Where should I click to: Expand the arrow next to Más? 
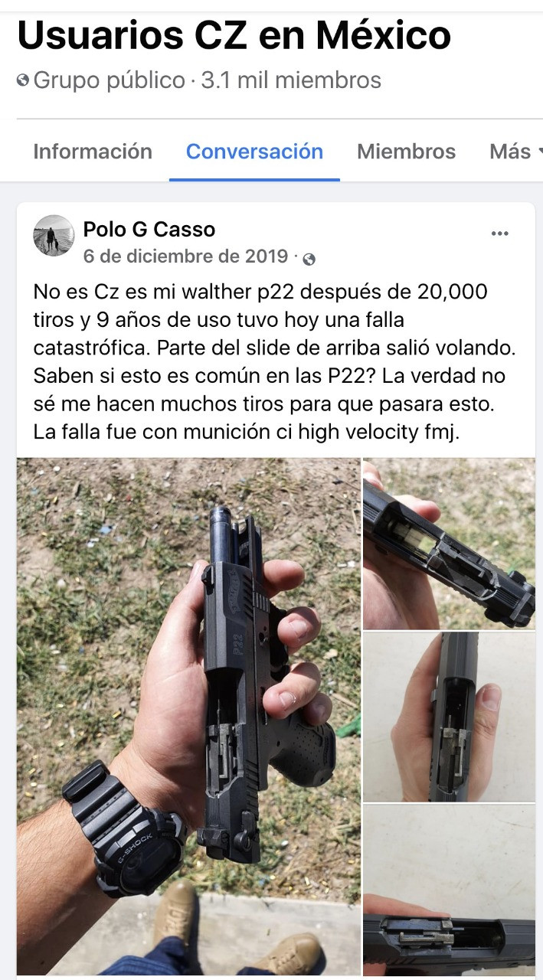click(x=539, y=152)
